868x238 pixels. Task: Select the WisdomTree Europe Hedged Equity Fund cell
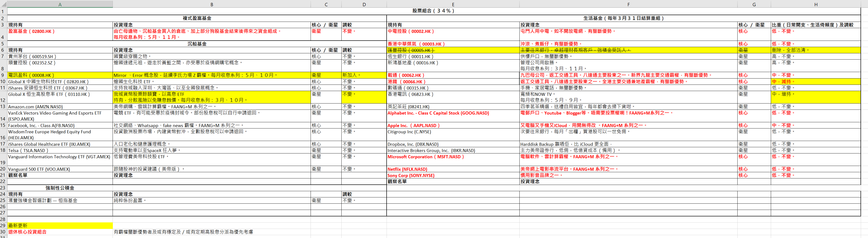[60, 135]
